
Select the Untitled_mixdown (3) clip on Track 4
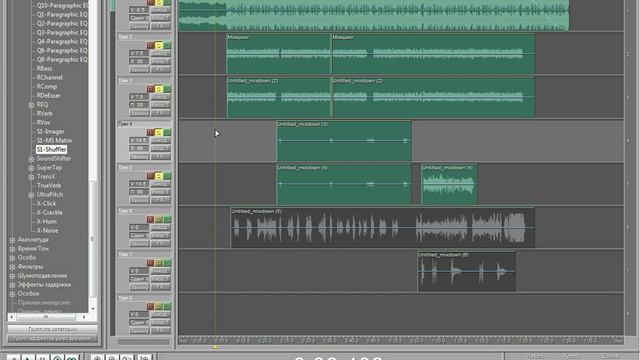click(x=344, y=141)
